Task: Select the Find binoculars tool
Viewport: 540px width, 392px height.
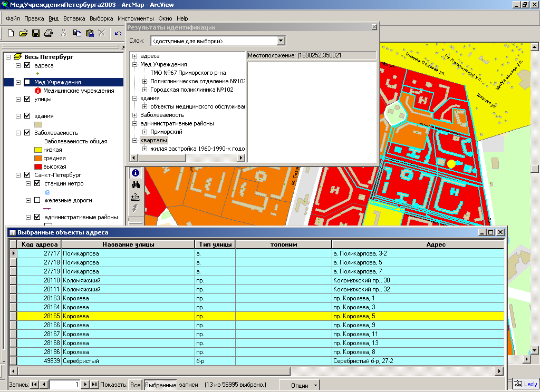Action: [136, 185]
